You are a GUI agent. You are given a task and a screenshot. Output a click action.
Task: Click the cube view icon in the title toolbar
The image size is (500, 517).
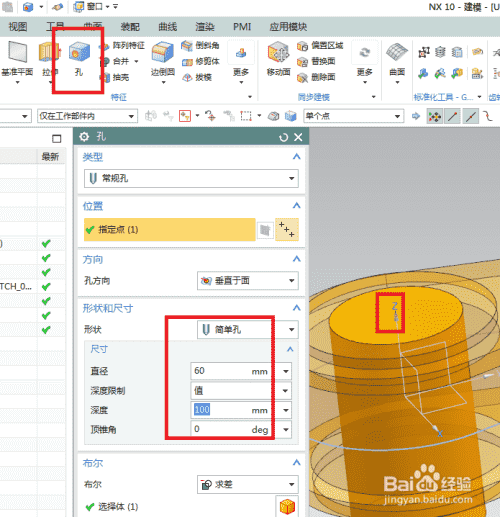(x=28, y=7)
